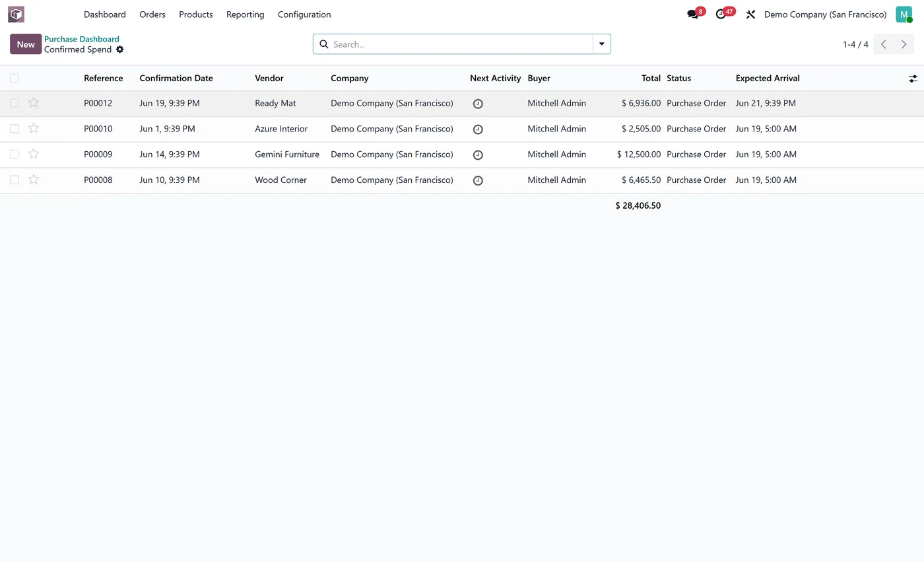Open activity clock for P00012
924x562 pixels.
coord(478,104)
